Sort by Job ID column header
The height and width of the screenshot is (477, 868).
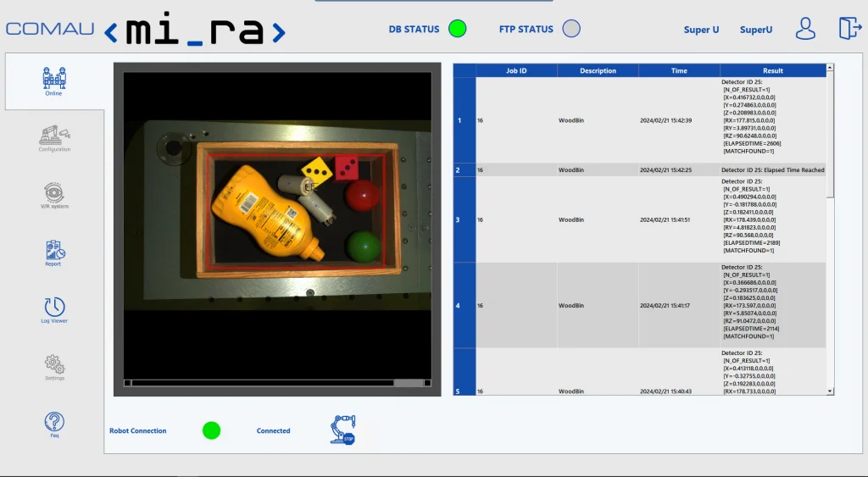click(516, 70)
